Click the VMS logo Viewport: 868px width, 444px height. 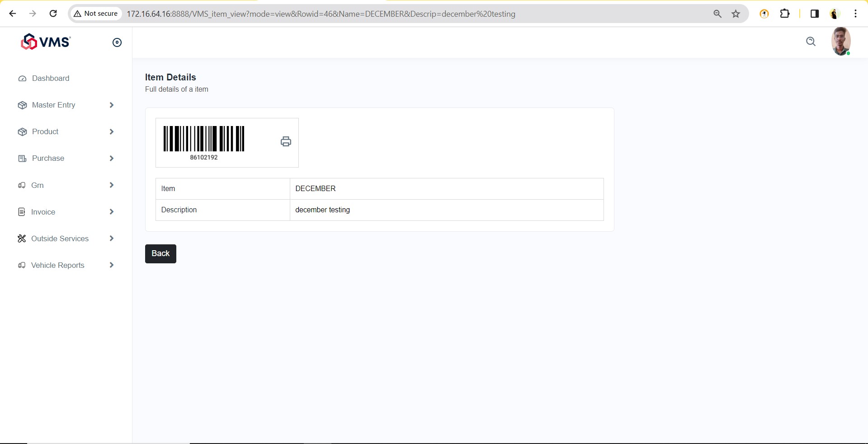pyautogui.click(x=46, y=42)
